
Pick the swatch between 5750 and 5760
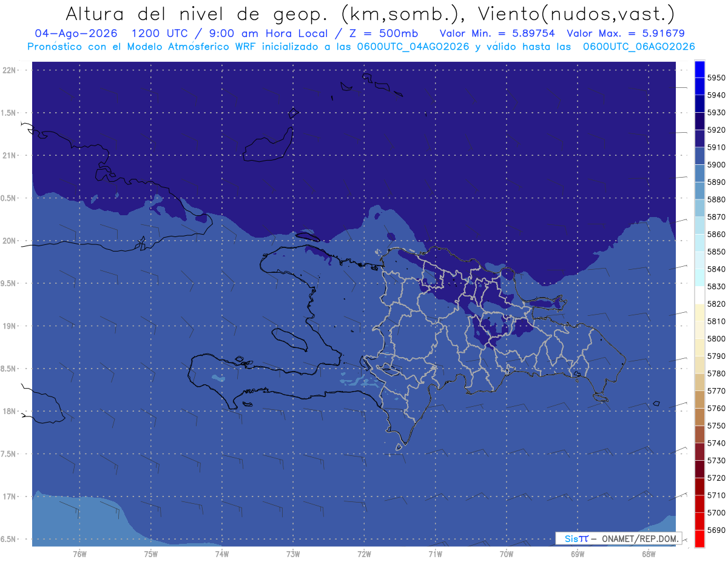pos(699,417)
